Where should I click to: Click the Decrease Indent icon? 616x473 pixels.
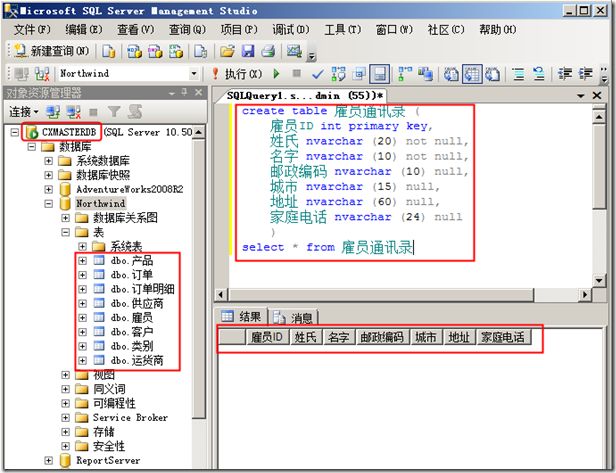565,74
